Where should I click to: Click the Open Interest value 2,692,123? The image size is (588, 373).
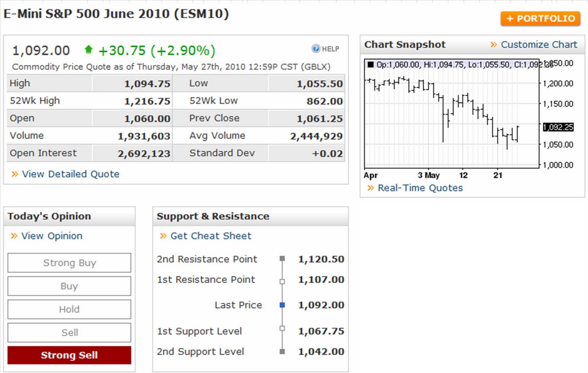pos(144,154)
